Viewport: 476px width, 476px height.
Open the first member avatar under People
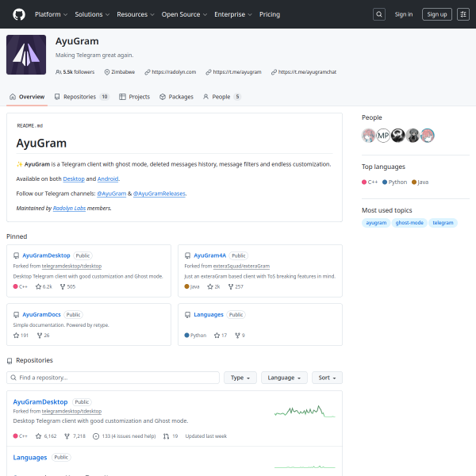(369, 135)
